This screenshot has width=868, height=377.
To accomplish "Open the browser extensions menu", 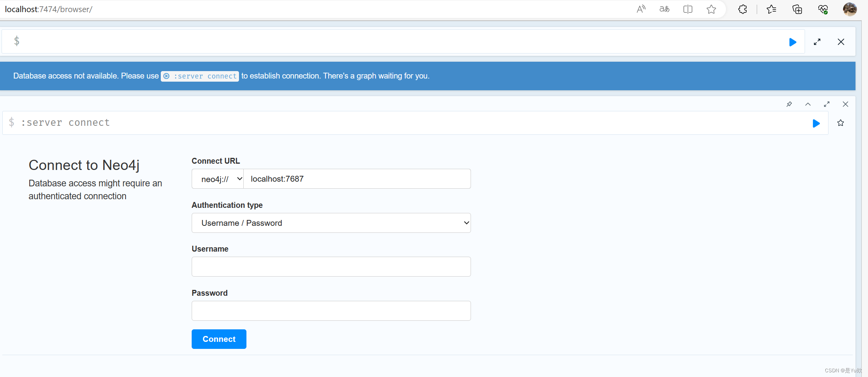I will click(742, 9).
